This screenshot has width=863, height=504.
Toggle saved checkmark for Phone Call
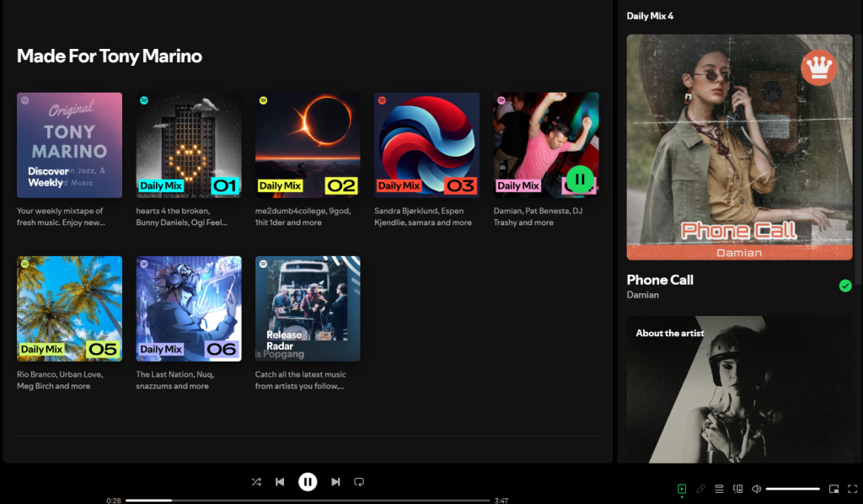pos(845,286)
